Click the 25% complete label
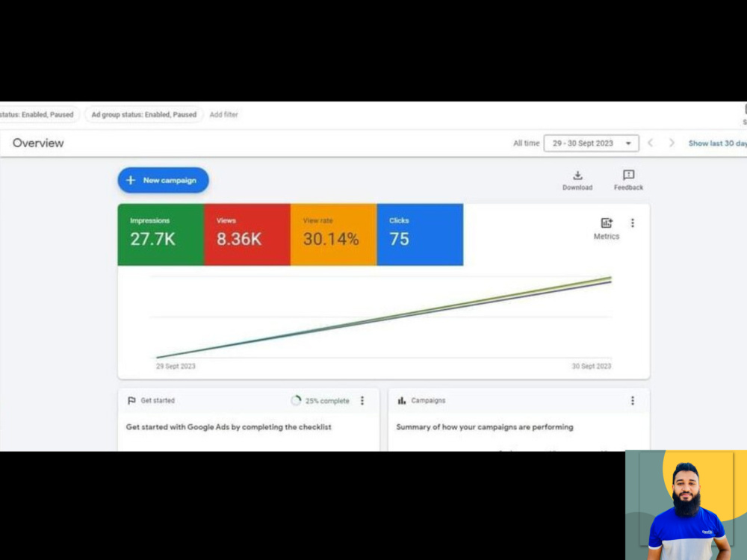This screenshot has height=560, width=747. (327, 401)
